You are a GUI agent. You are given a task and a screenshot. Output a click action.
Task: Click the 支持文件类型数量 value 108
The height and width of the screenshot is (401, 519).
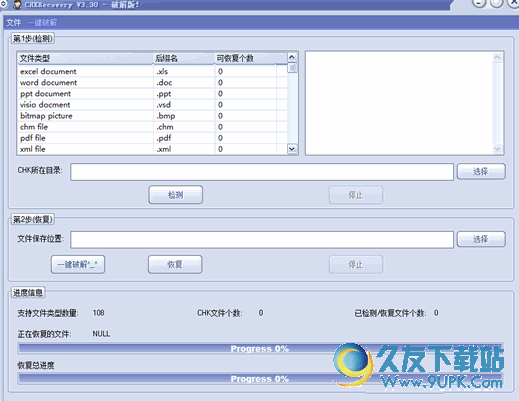pyautogui.click(x=98, y=313)
